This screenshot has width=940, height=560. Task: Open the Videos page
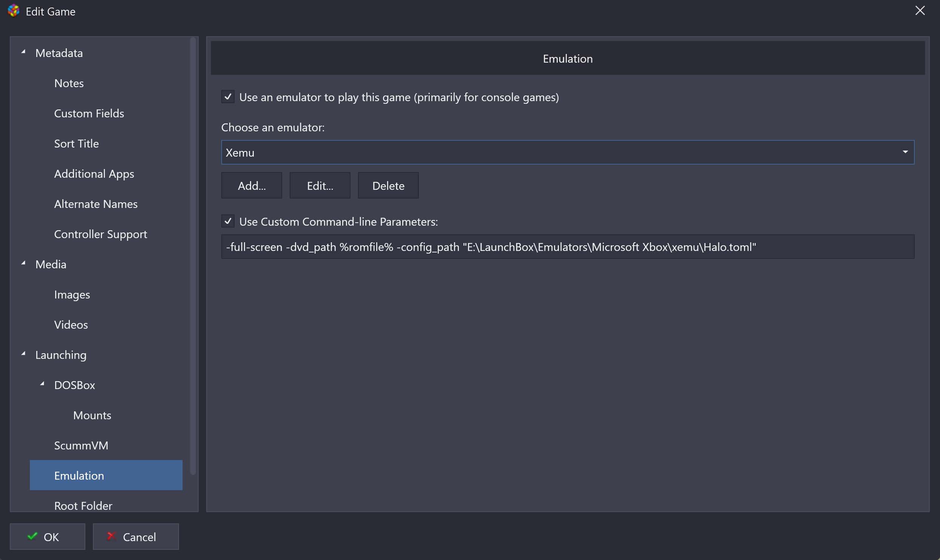tap(71, 325)
